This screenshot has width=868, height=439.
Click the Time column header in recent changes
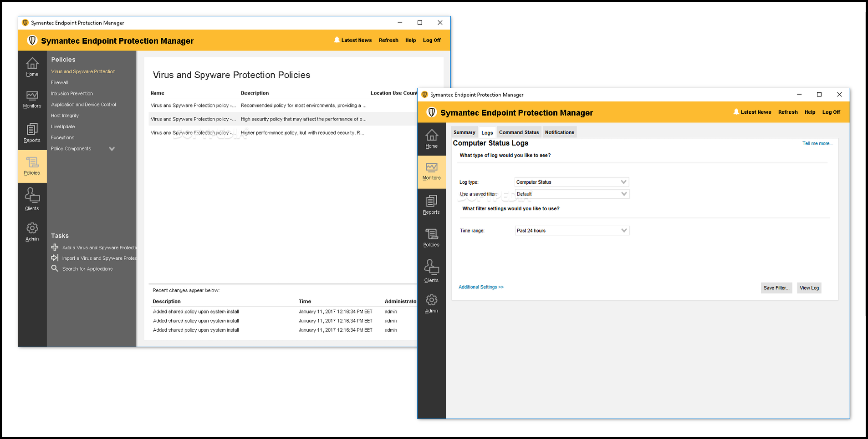click(x=305, y=301)
